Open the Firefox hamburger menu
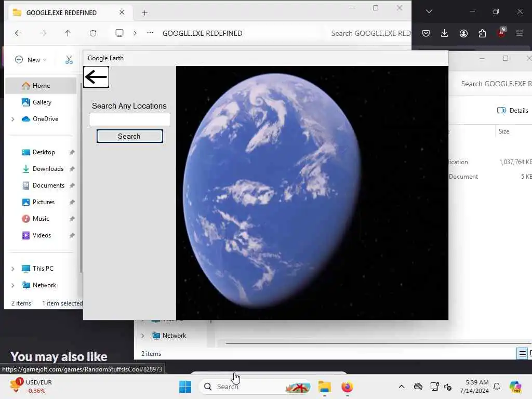 coord(520,33)
